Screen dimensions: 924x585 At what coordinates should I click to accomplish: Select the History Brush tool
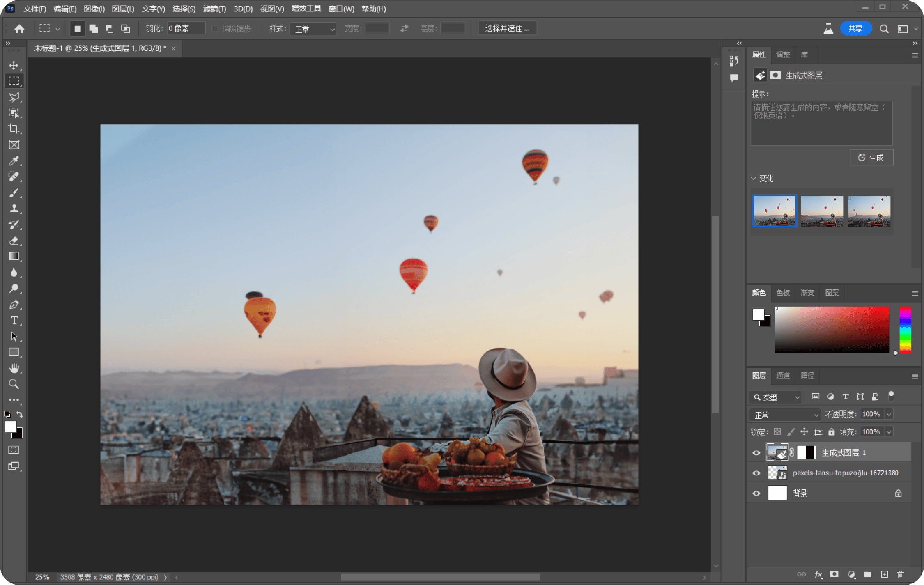pyautogui.click(x=14, y=225)
